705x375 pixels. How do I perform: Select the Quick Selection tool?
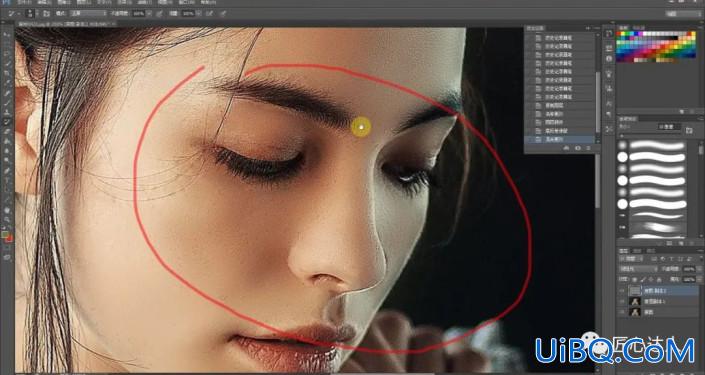tap(8, 63)
